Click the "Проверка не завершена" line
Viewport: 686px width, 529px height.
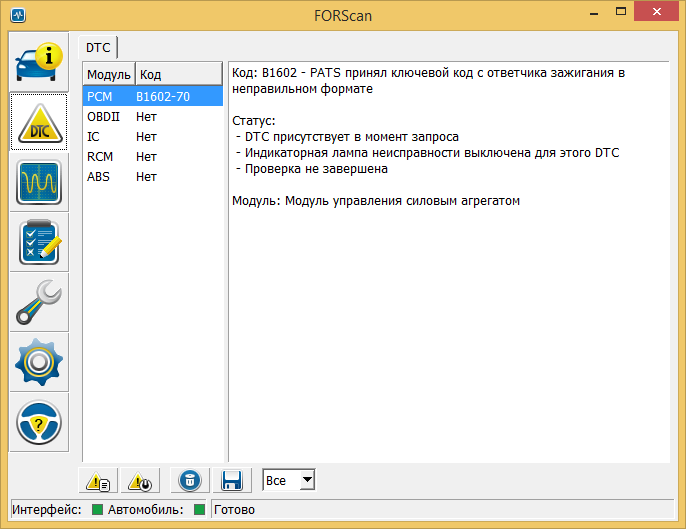[x=312, y=169]
